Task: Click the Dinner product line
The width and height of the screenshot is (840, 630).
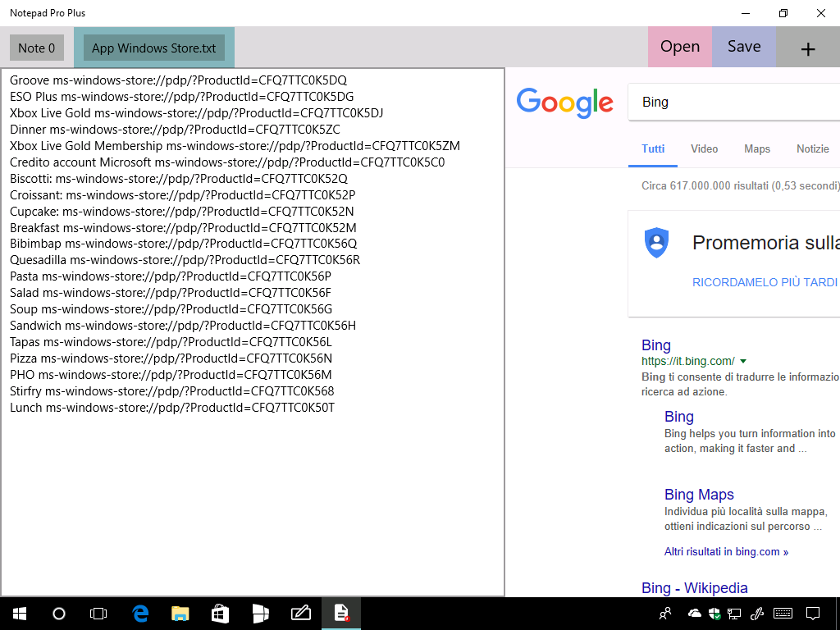Action: [175, 130]
